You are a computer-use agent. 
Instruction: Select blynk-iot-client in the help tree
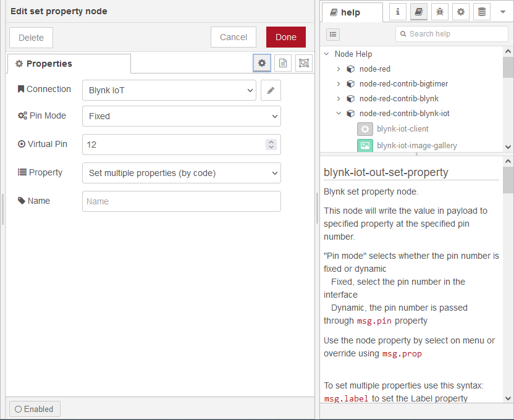pos(403,129)
